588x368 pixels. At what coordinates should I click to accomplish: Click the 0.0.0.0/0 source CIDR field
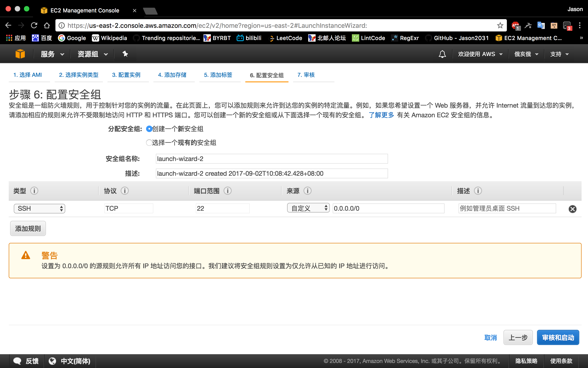pyautogui.click(x=389, y=208)
